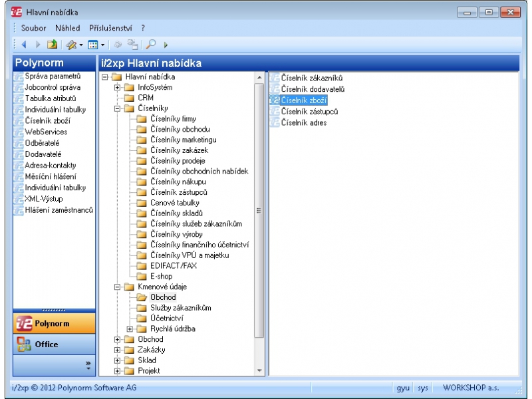
Task: Select the Účetnictví tree folder
Action: (x=167, y=319)
